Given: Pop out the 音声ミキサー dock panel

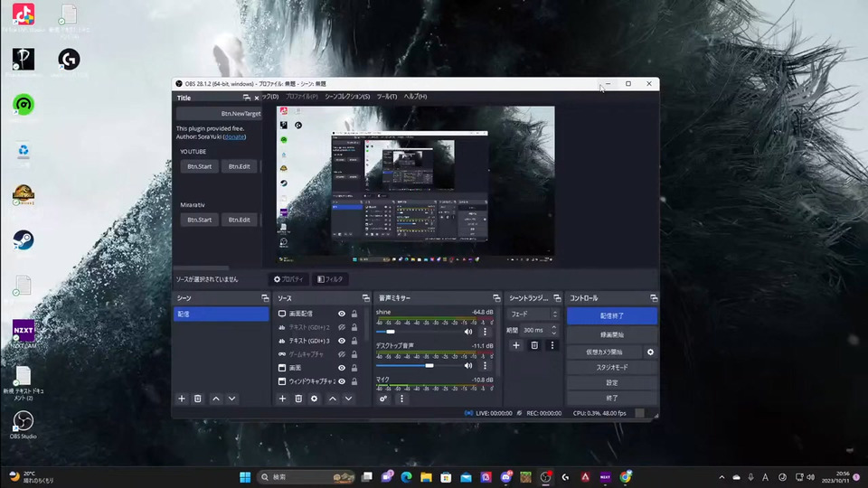Looking at the screenshot, I should point(496,298).
